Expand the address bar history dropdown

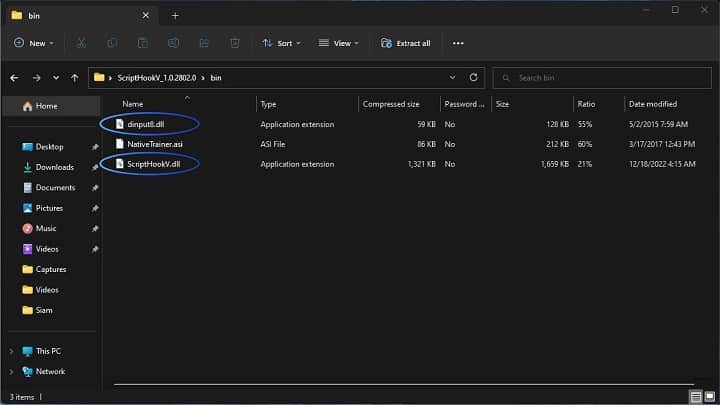(x=452, y=78)
